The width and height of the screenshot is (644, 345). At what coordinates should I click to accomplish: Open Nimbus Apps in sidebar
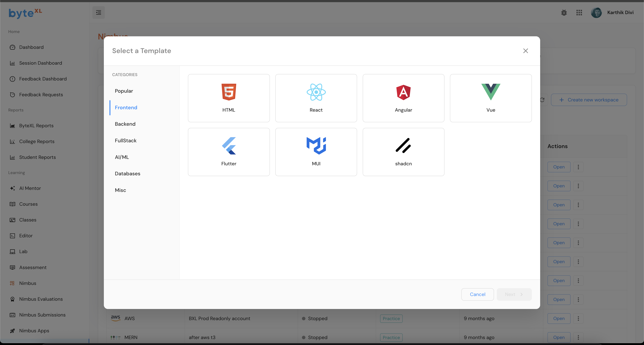(34, 330)
